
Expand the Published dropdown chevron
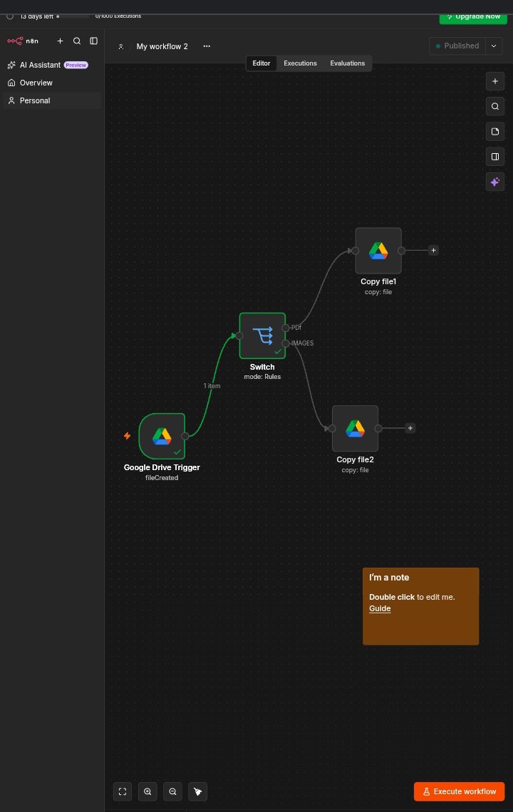[494, 46]
